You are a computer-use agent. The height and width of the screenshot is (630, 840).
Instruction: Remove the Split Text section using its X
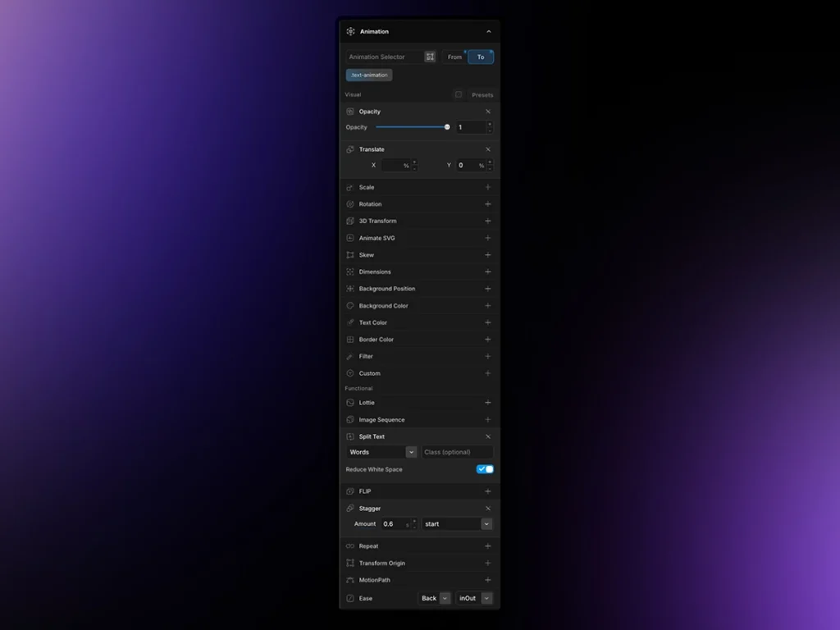point(488,436)
